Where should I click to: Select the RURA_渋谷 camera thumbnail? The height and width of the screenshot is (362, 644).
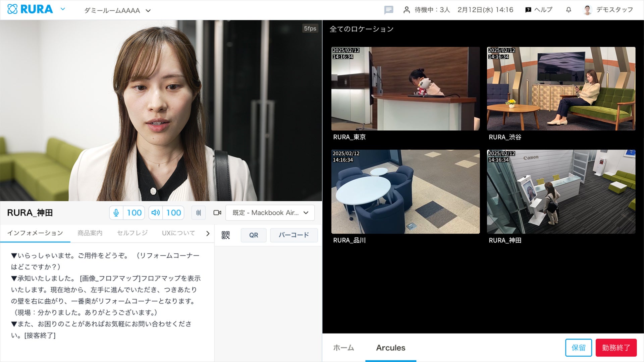(561, 89)
